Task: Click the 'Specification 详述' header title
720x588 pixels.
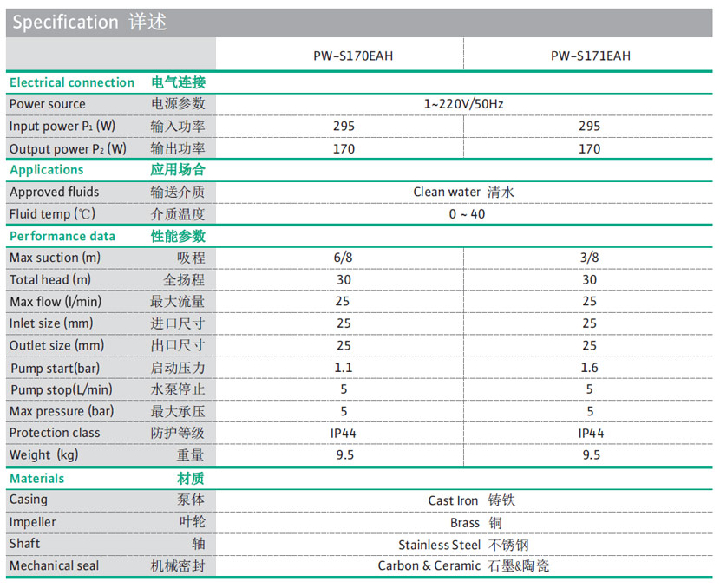Action: point(89,22)
